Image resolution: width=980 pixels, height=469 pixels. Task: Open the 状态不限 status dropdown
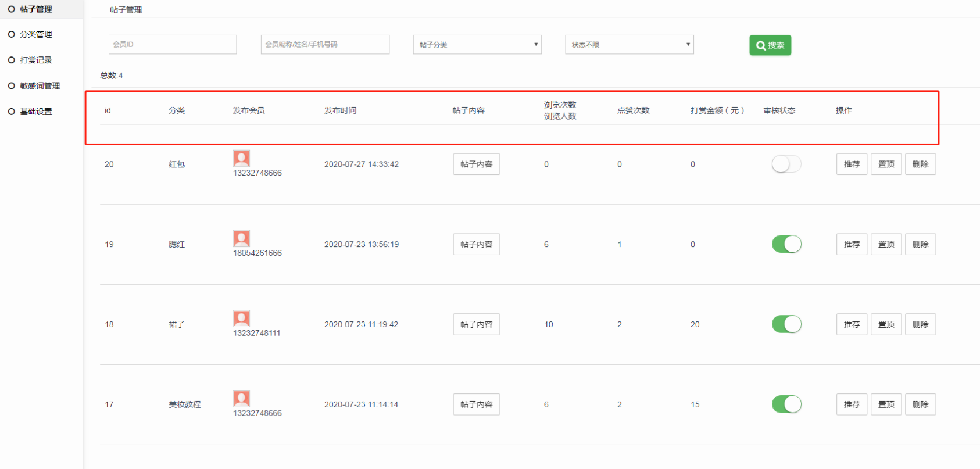(x=629, y=45)
